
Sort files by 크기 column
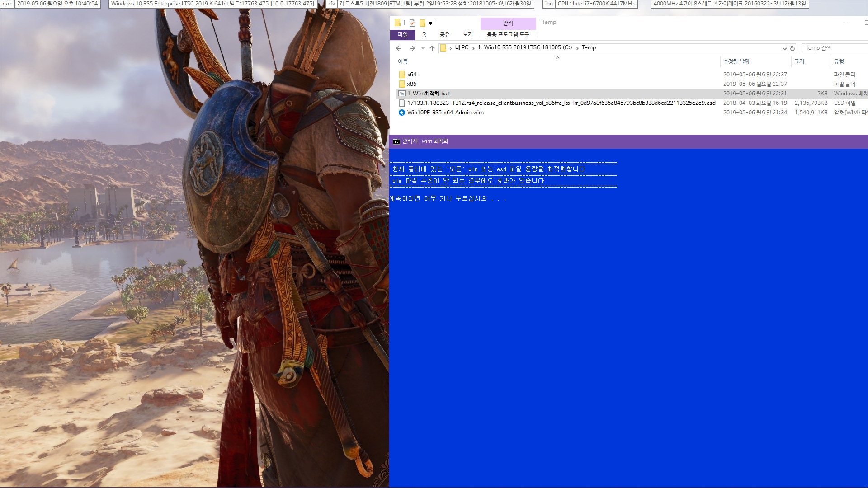point(811,61)
